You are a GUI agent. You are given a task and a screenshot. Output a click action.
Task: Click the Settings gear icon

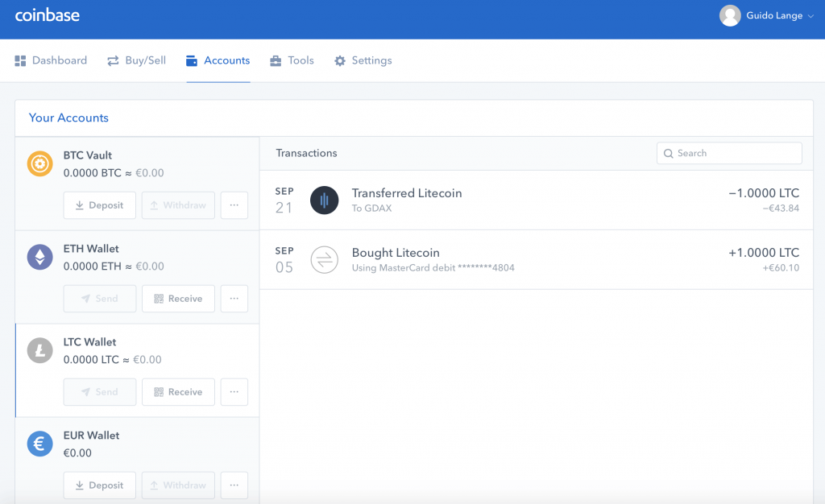(x=340, y=61)
